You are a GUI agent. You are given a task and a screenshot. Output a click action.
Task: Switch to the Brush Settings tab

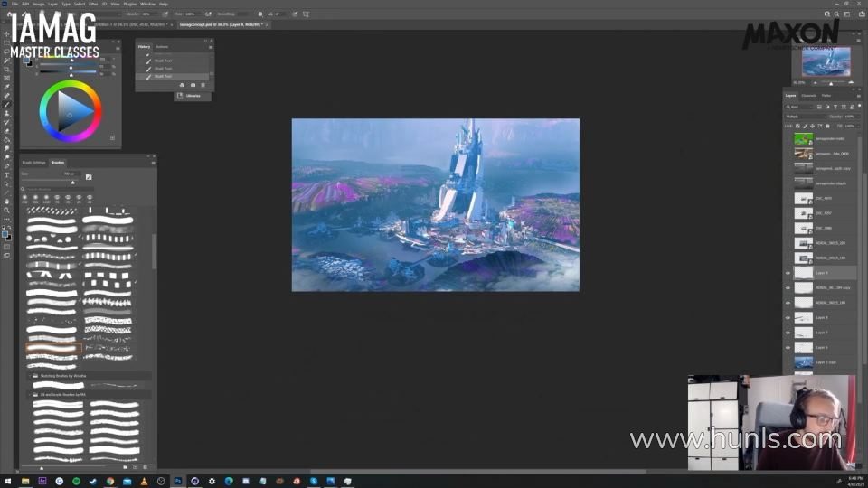click(33, 163)
